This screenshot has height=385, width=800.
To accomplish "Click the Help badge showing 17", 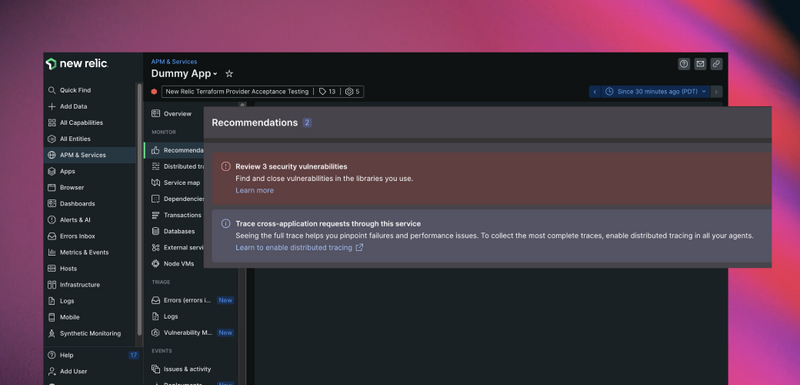I will coord(133,355).
